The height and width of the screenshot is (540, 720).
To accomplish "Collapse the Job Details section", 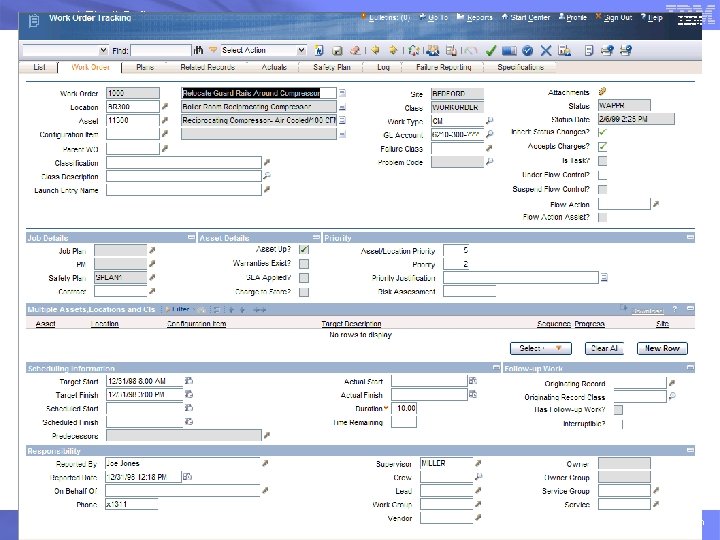I will (x=191, y=237).
